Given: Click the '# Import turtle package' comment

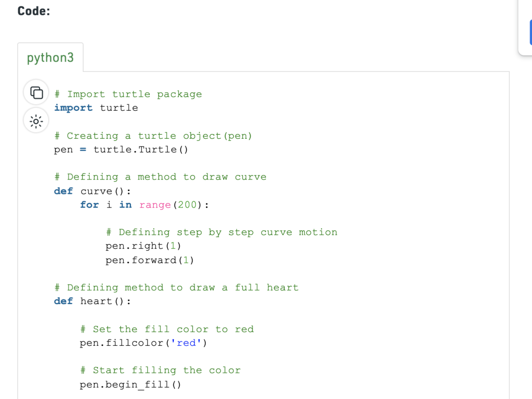Looking at the screenshot, I should [x=128, y=94].
